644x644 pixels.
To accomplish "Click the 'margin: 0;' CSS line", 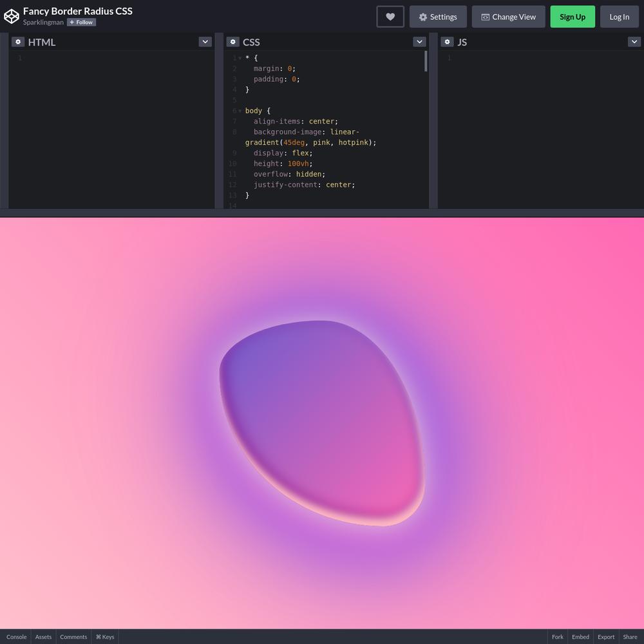I will click(x=274, y=69).
